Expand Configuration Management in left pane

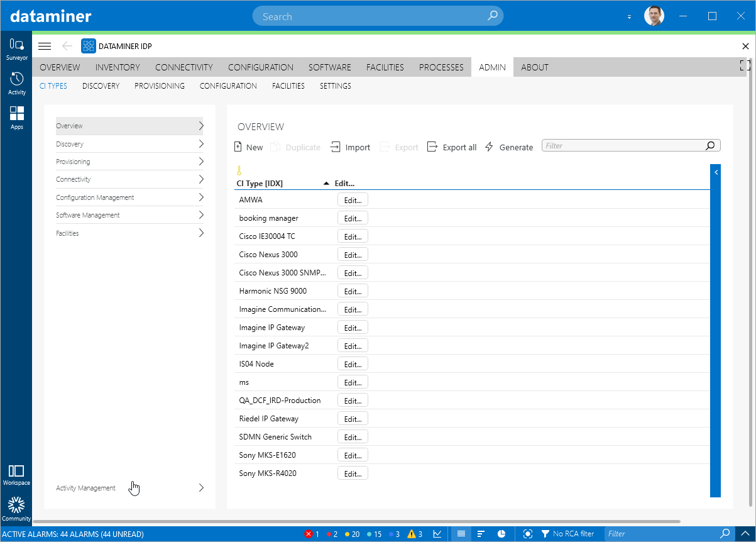click(130, 197)
